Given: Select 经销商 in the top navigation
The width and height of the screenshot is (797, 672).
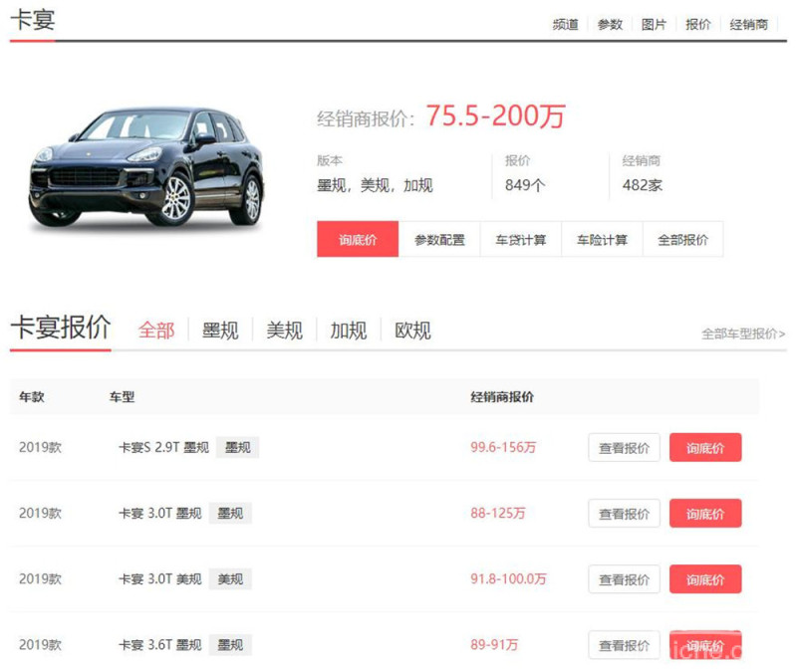Looking at the screenshot, I should [749, 25].
